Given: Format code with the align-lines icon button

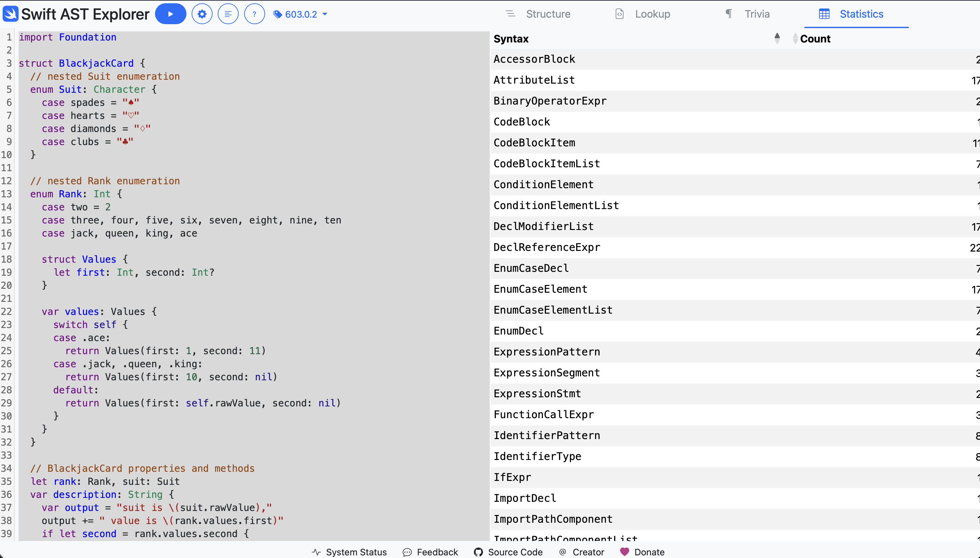Looking at the screenshot, I should click(x=228, y=14).
